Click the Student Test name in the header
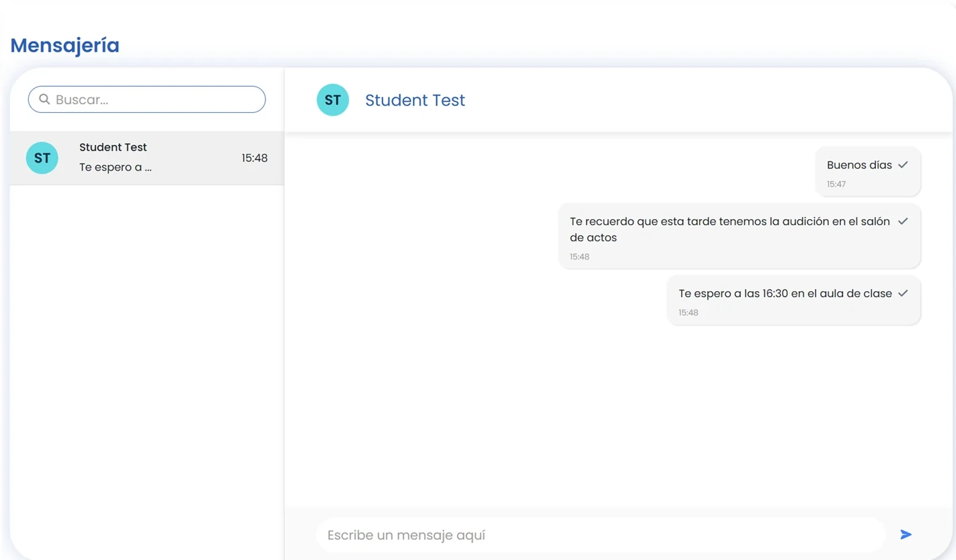The image size is (956, 560). click(415, 99)
